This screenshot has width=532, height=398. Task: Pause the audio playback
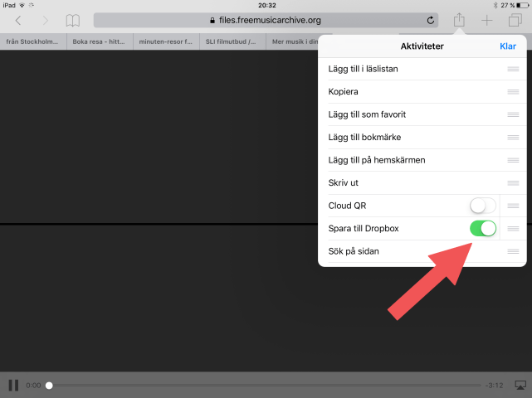pyautogui.click(x=13, y=385)
